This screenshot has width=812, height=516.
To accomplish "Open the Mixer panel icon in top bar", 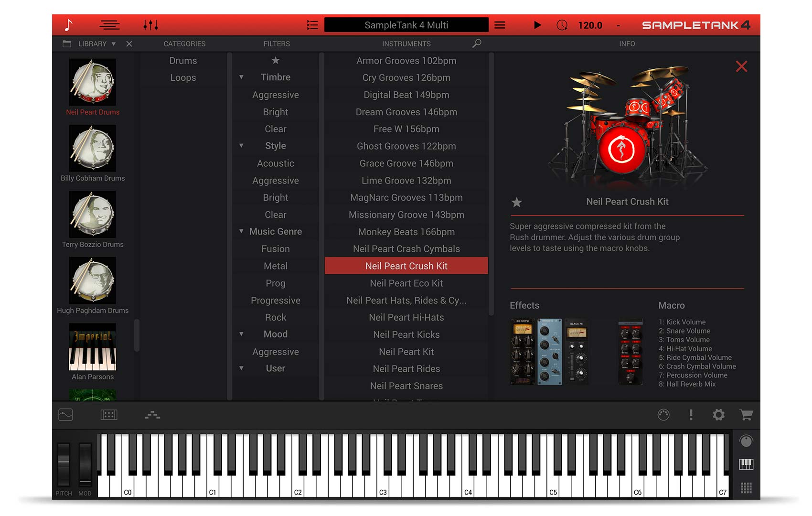I will [109, 25].
